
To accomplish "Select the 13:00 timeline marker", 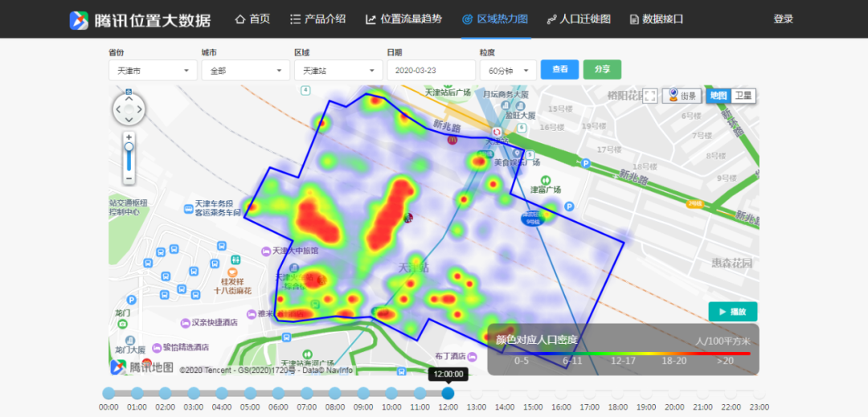I will [x=476, y=393].
